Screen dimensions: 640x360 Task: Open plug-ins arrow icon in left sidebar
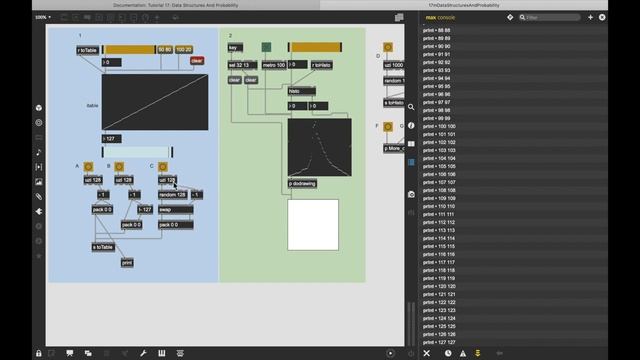39,211
